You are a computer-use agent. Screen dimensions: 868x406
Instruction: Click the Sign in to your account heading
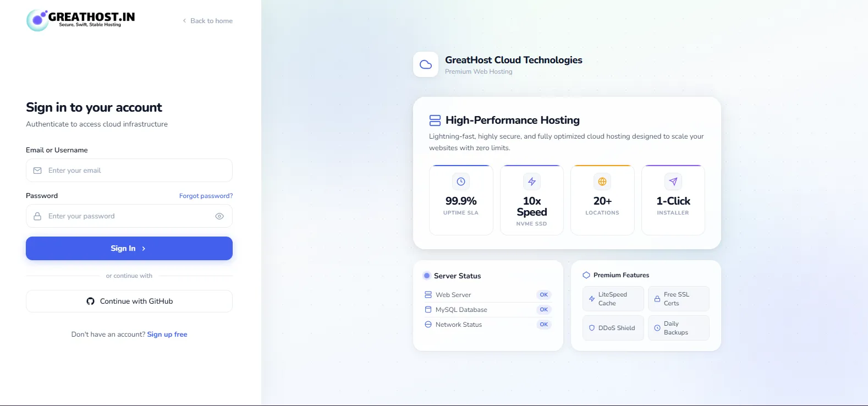click(x=94, y=107)
